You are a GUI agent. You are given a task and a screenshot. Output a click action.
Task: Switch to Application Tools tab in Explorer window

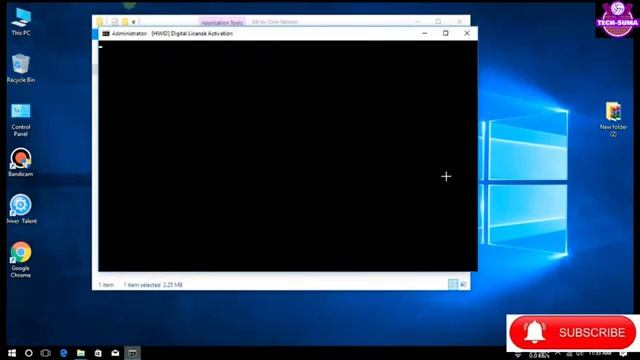click(222, 22)
